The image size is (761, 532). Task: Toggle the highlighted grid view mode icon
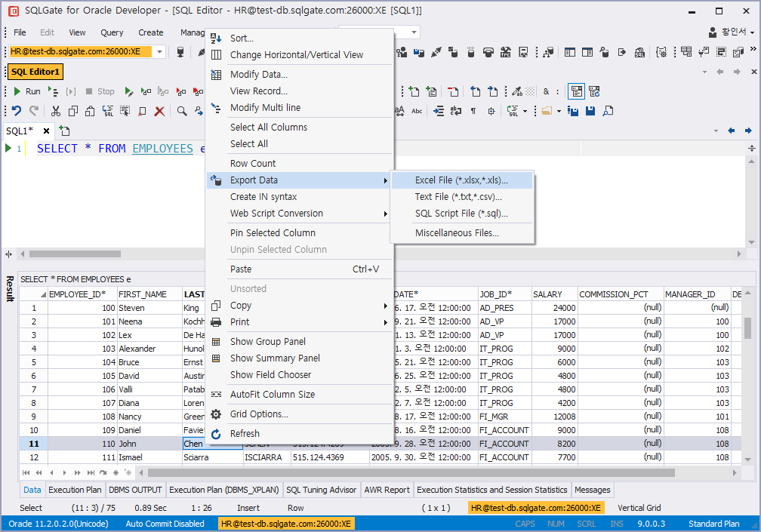pos(576,91)
